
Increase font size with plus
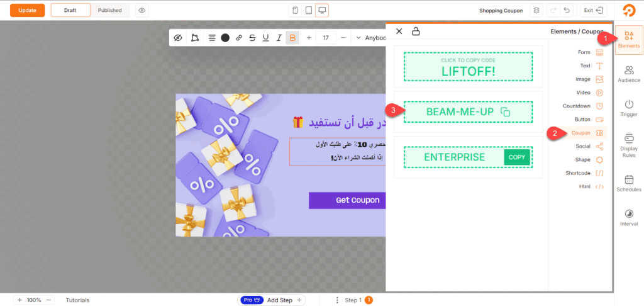click(x=309, y=38)
